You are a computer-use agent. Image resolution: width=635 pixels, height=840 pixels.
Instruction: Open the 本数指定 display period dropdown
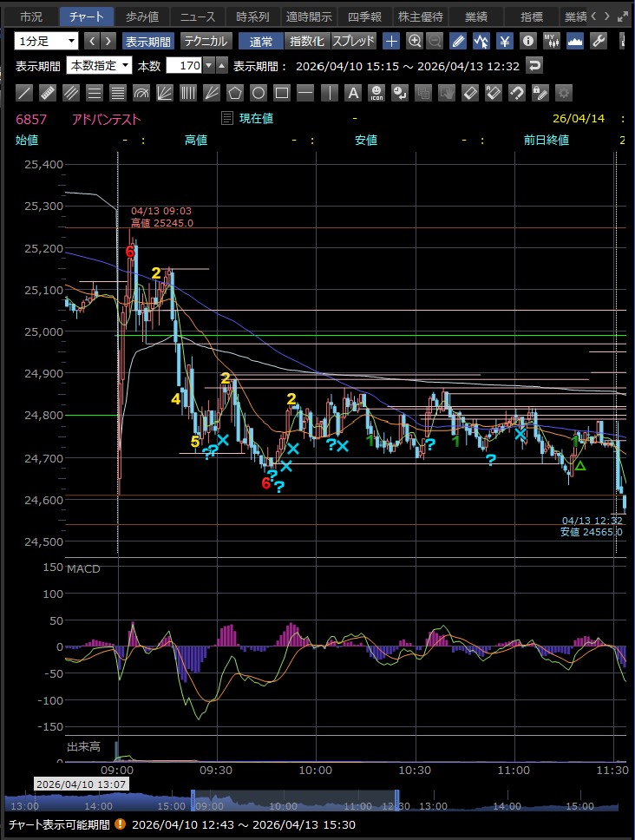pos(100,66)
